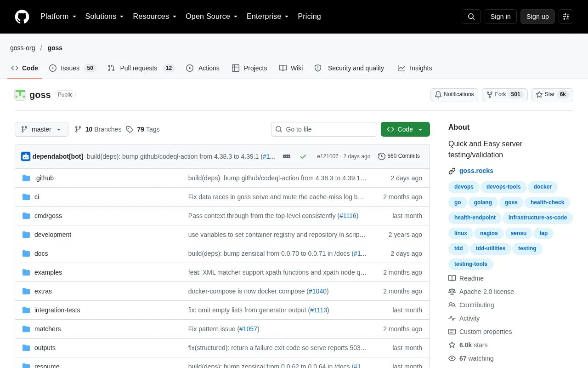Open the goss-org organization link
The height and width of the screenshot is (368, 588).
pos(23,48)
